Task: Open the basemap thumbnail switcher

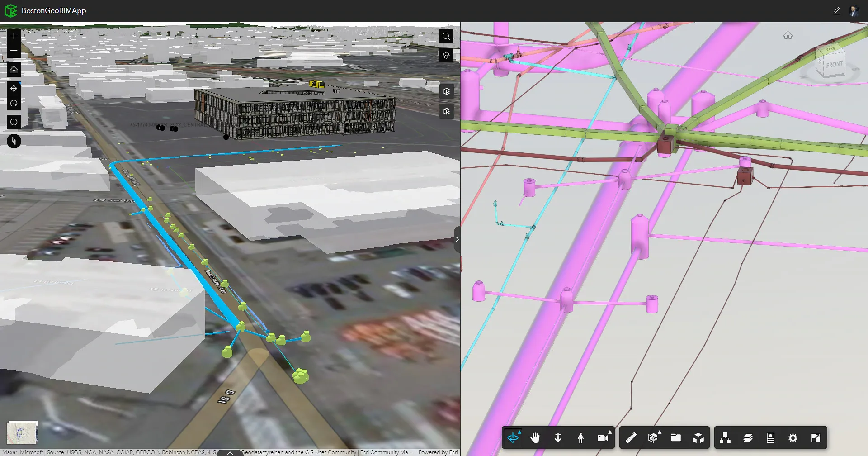Action: point(22,432)
